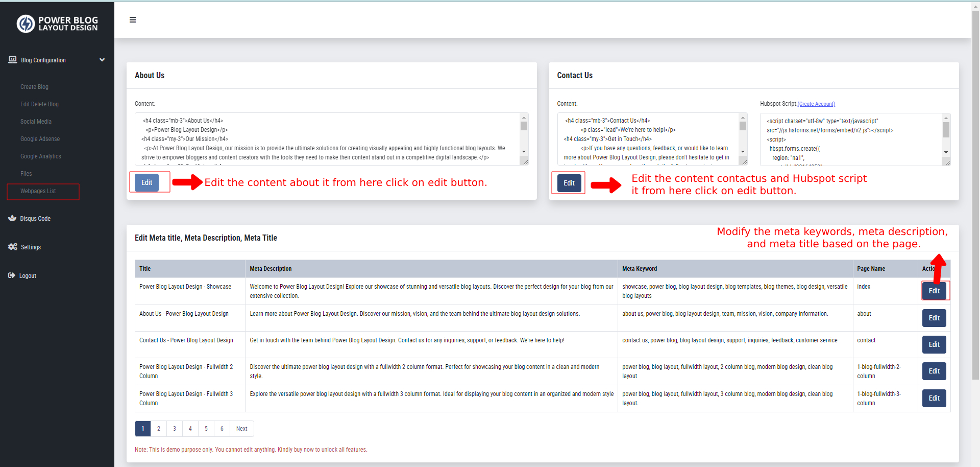Click the Logout door icon

11,275
